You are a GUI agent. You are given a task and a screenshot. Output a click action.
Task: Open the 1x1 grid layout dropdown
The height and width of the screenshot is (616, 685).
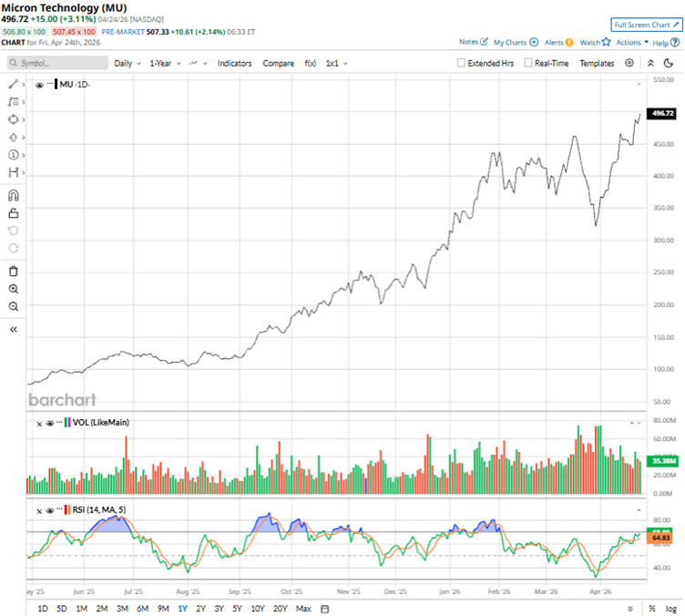coord(336,64)
